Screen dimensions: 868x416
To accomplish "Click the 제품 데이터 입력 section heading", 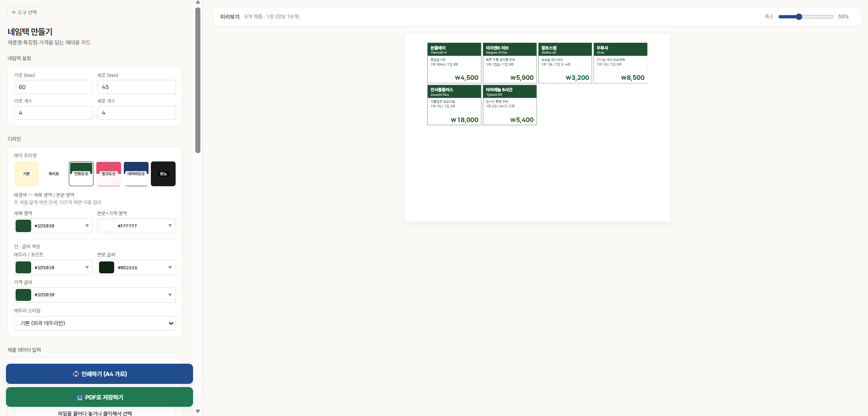I will pyautogui.click(x=24, y=350).
